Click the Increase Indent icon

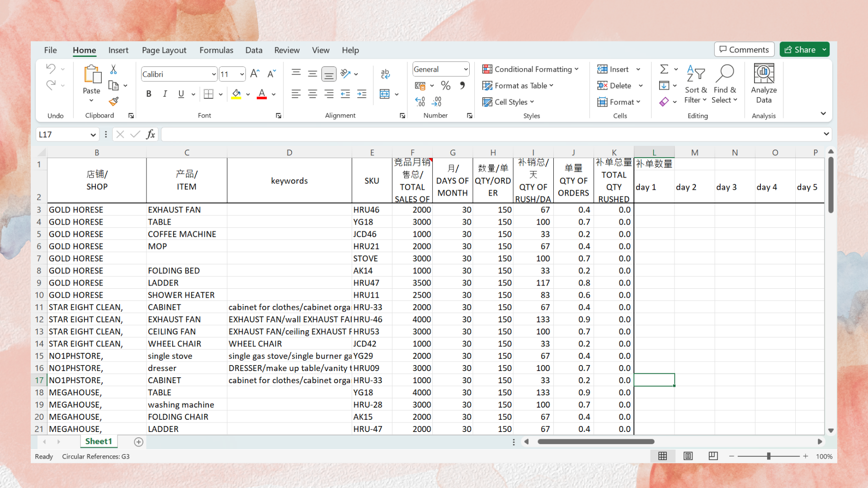point(362,94)
